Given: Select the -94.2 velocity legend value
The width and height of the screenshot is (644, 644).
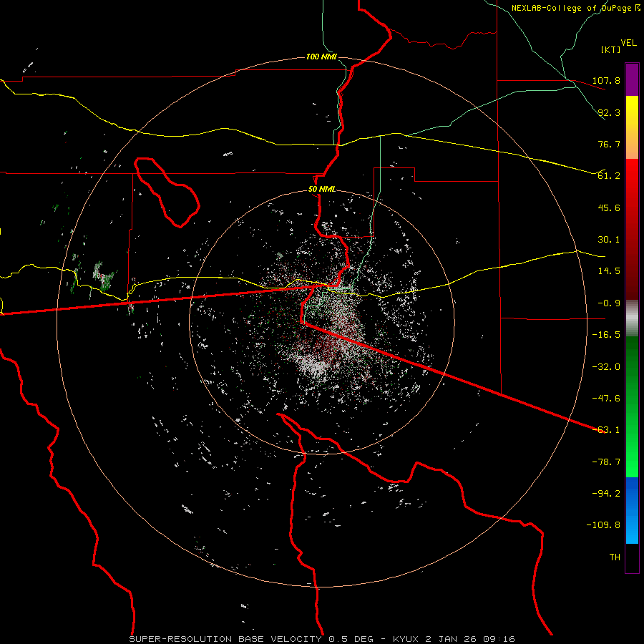Looking at the screenshot, I should click(x=606, y=494).
